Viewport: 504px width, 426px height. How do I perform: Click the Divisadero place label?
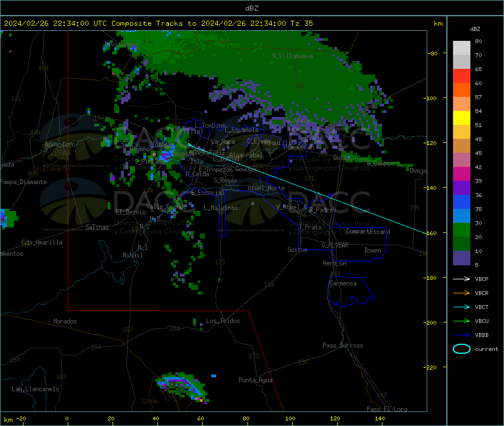coord(121,44)
